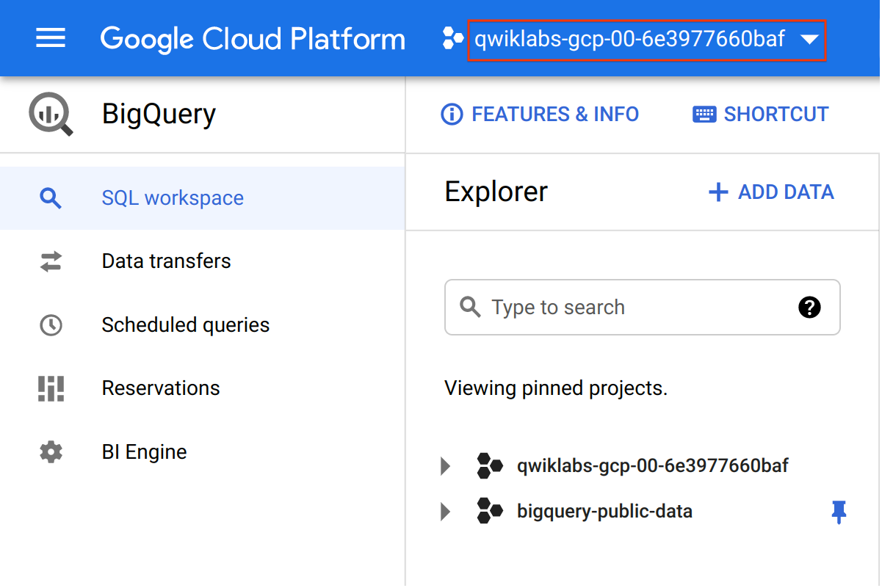Focus the Type to search field

632,307
